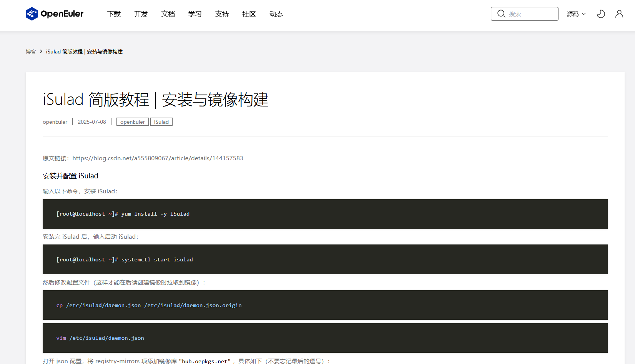Open the 学习 menu
The width and height of the screenshot is (635, 364).
(195, 14)
